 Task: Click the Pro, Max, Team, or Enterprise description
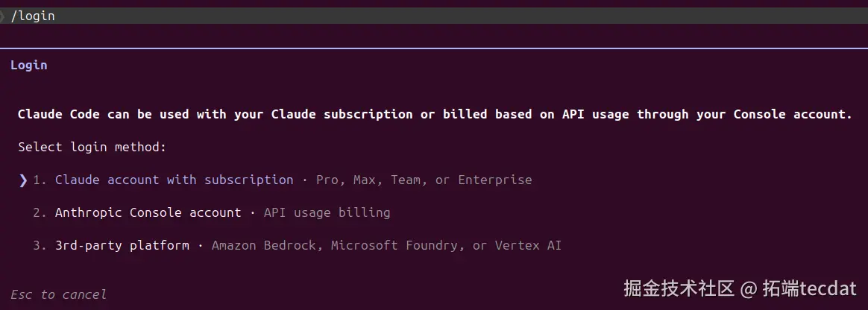point(424,180)
